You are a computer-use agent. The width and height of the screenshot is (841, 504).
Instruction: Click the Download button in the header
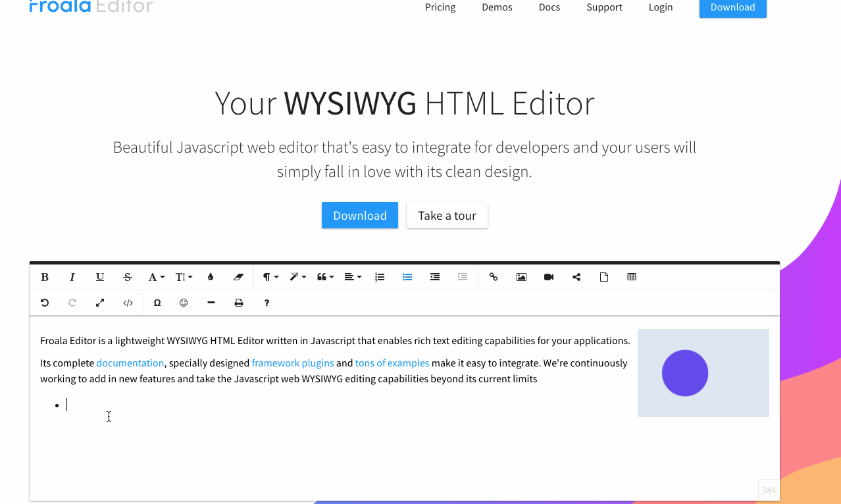pyautogui.click(x=733, y=7)
